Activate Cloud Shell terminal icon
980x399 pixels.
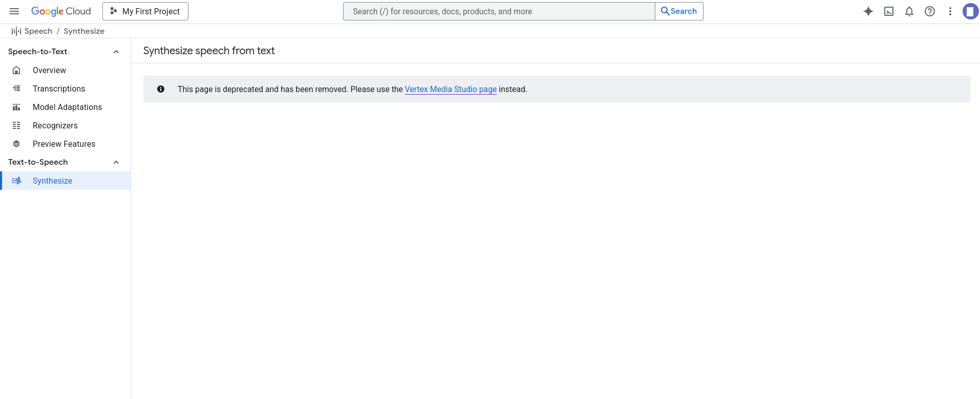click(x=889, y=11)
